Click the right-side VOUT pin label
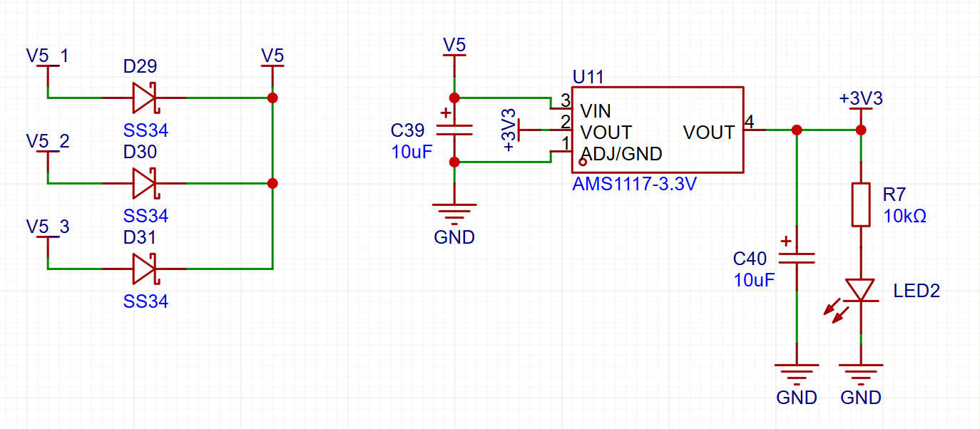 709,133
